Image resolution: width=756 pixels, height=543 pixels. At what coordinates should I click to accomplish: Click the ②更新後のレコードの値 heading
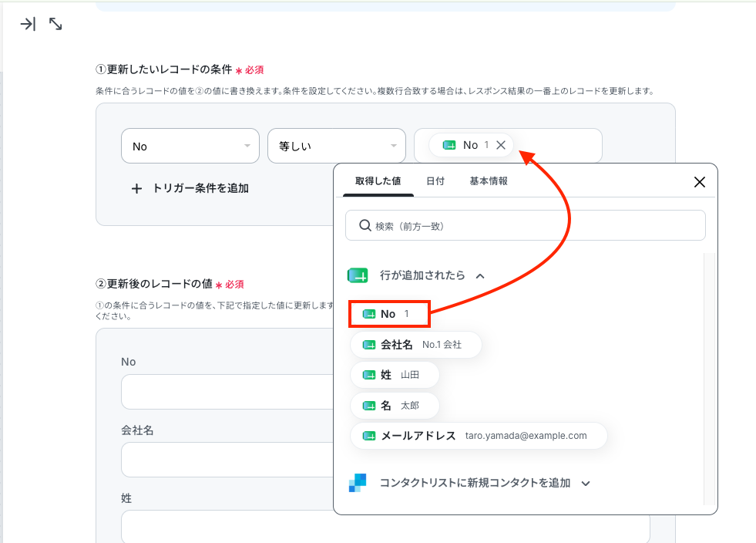(154, 284)
